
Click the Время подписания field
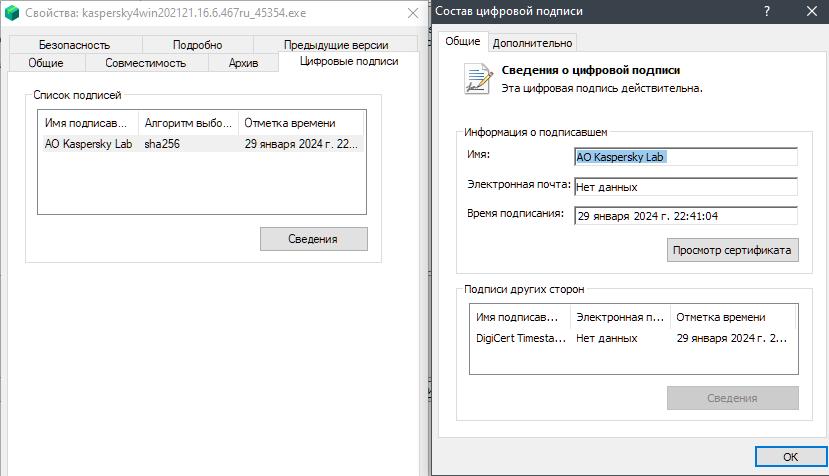click(x=685, y=216)
